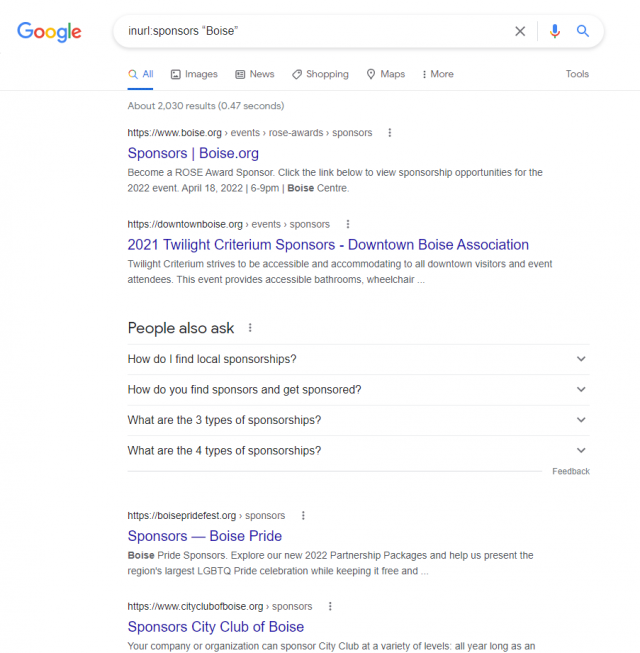Expand "How do I find local sponsorships?"
Screen dimensions: 640x653
click(x=581, y=359)
